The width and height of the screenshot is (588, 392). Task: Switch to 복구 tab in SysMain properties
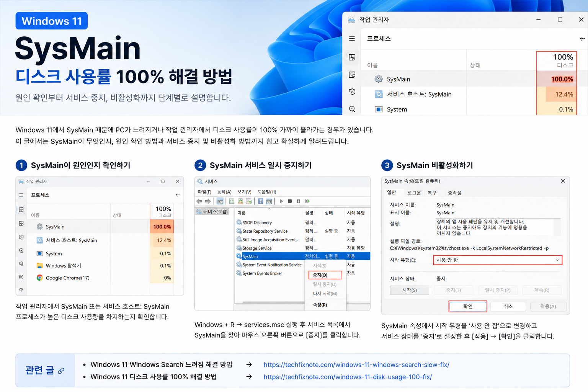pos(432,193)
